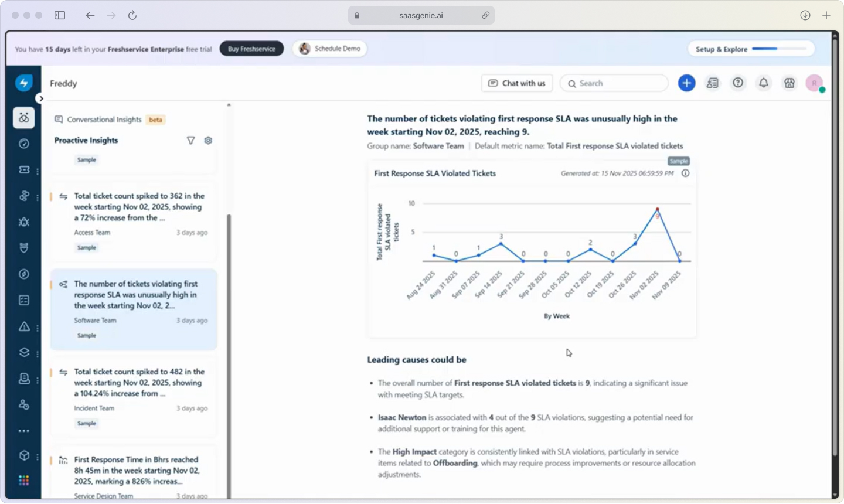Open a new browser tab
Viewport: 844px width, 504px height.
tap(826, 15)
